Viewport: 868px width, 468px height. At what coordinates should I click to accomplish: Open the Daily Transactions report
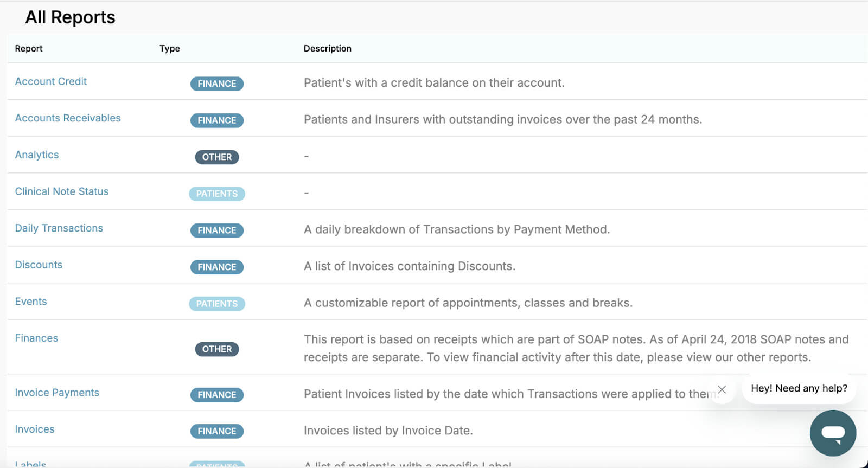(x=59, y=228)
